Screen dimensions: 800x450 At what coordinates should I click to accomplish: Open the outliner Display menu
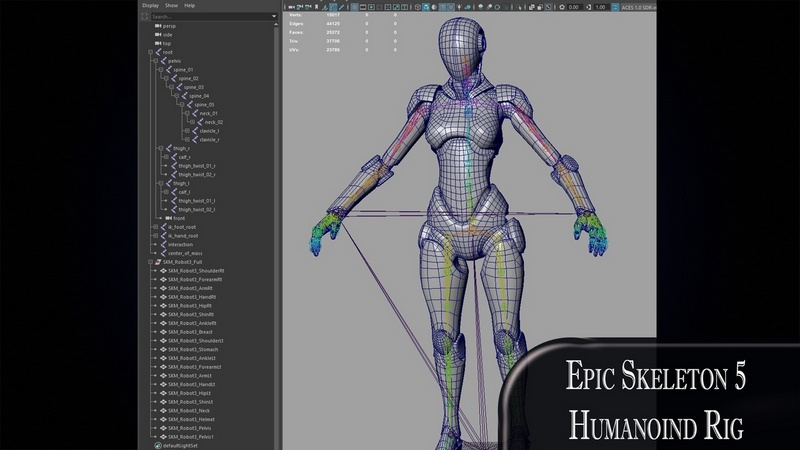[149, 5]
